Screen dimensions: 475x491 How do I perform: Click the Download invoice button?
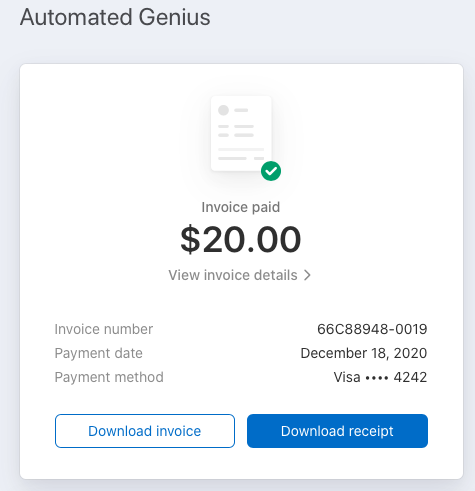[145, 431]
